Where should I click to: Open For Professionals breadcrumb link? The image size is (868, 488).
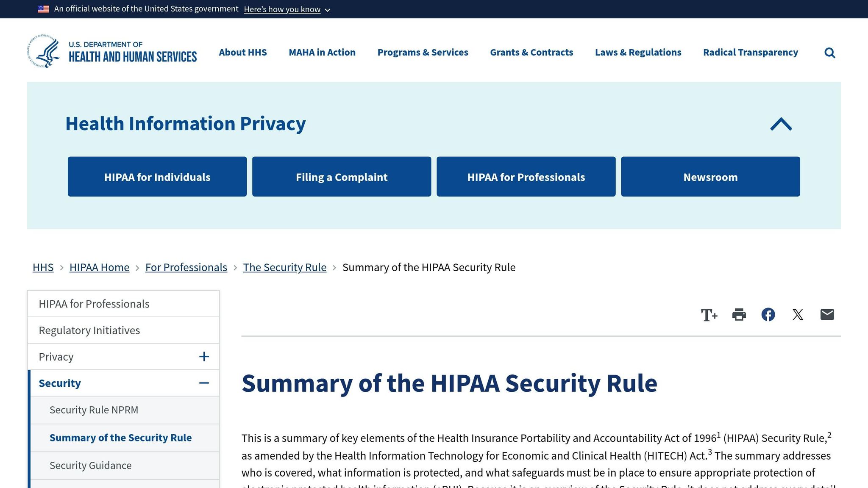(186, 267)
